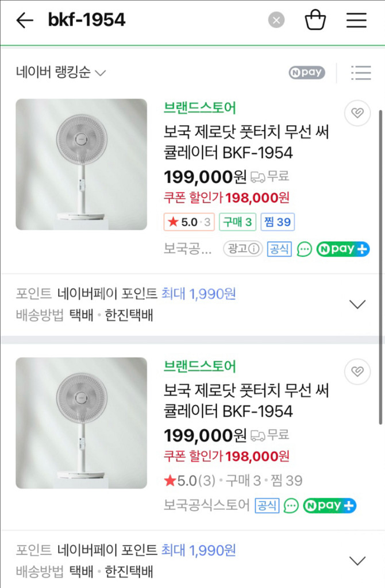Add first fan product to wishlist
The width and height of the screenshot is (385, 588).
[x=357, y=113]
